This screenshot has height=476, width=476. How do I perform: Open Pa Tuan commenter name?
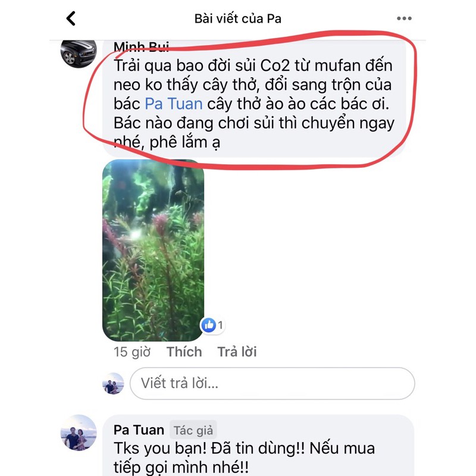point(139,430)
